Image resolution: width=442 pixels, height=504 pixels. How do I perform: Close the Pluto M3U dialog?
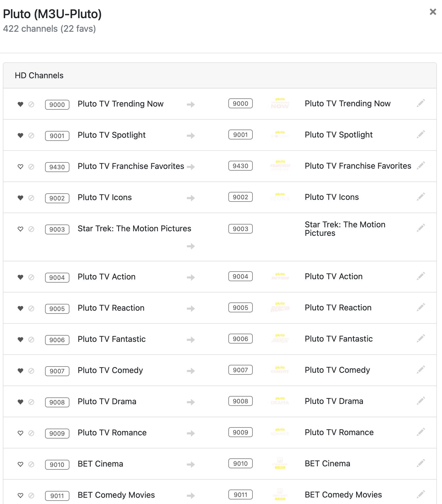(x=433, y=12)
